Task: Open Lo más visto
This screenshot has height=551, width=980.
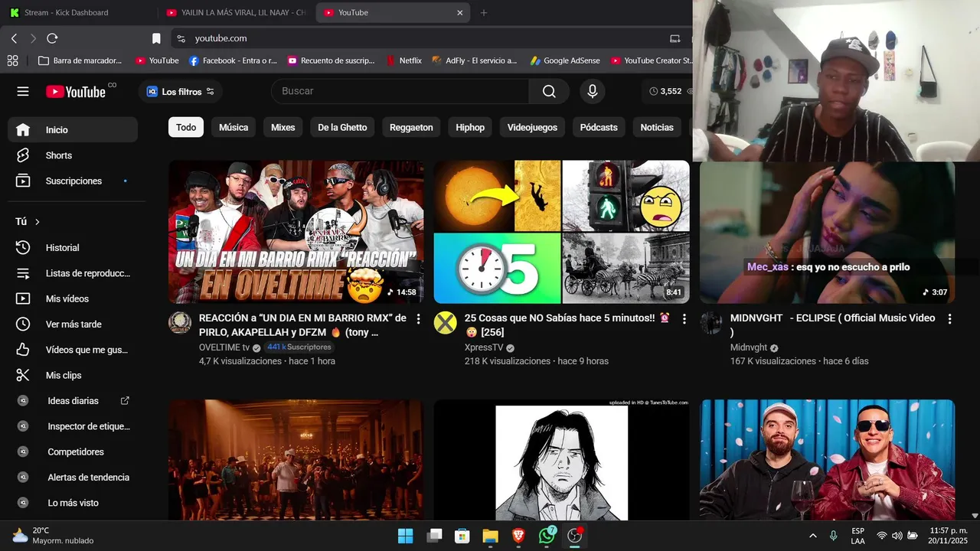Action: [x=73, y=503]
